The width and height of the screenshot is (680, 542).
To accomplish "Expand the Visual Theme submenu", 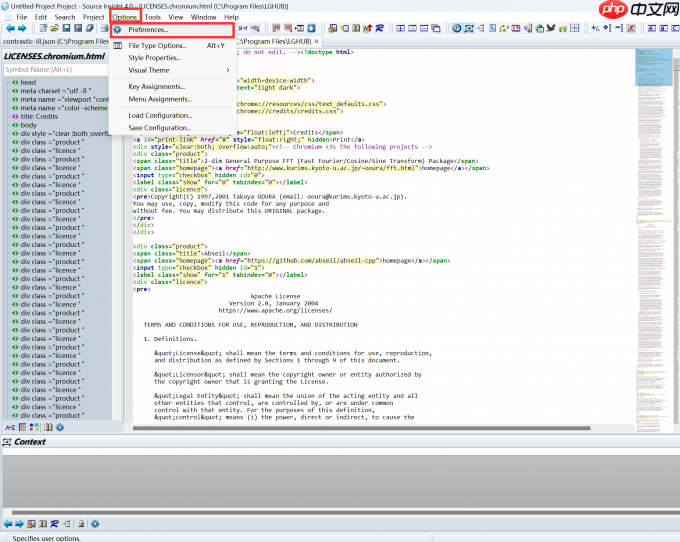I will coord(149,70).
